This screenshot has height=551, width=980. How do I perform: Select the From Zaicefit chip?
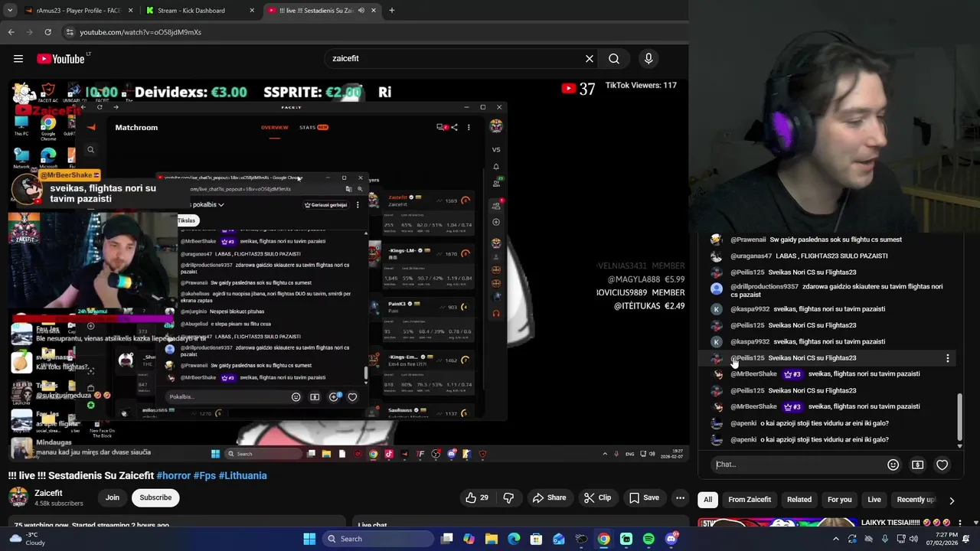click(x=750, y=500)
